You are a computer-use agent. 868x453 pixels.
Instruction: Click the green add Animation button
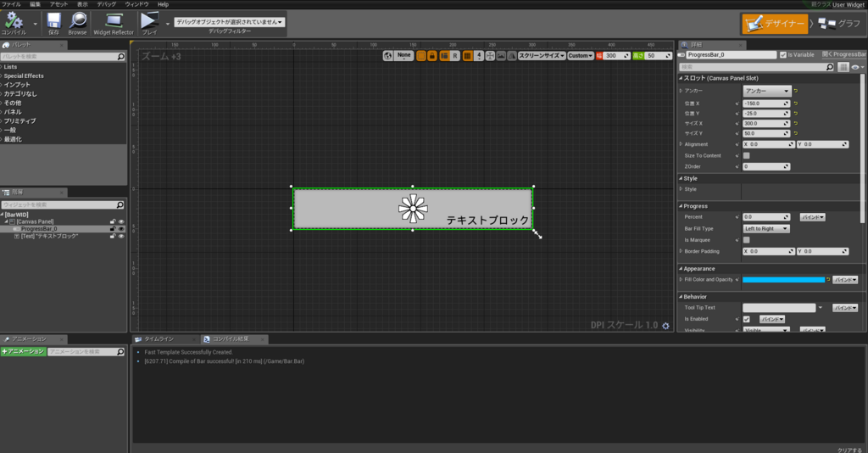[23, 352]
